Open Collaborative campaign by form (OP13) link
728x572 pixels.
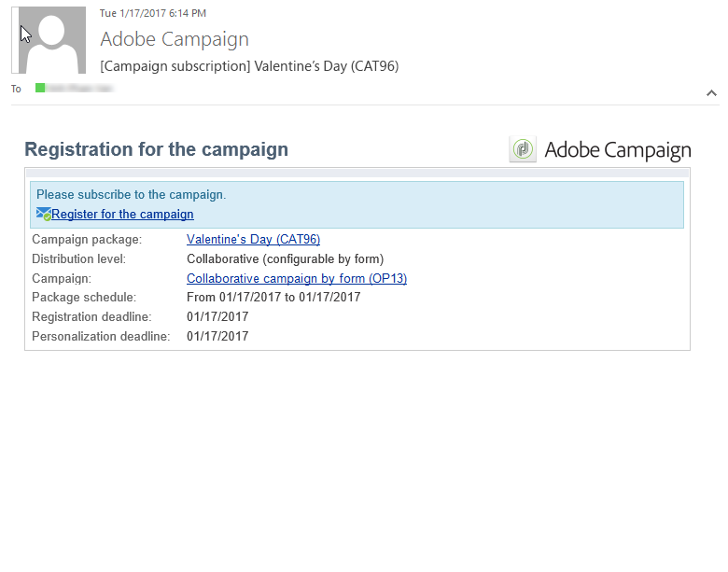297,278
